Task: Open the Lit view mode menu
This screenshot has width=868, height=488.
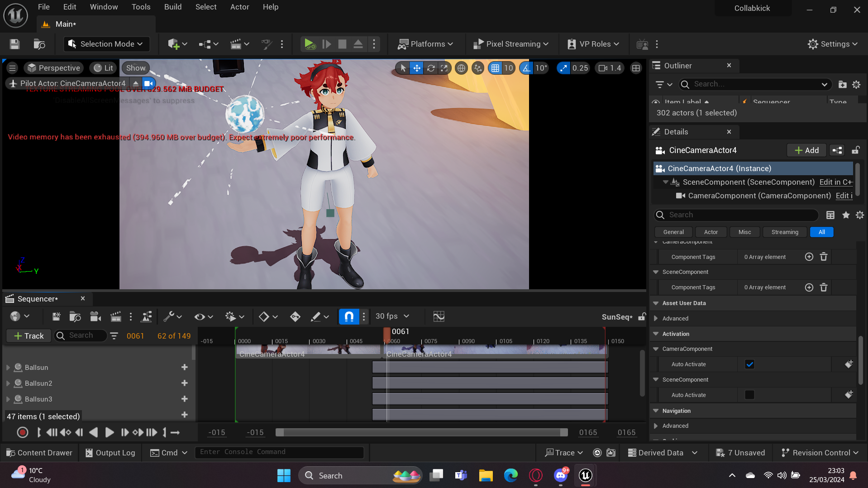Action: tap(103, 68)
